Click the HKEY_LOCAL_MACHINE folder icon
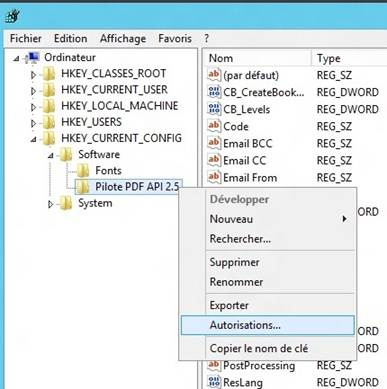The height and width of the screenshot is (389, 387). [x=49, y=106]
